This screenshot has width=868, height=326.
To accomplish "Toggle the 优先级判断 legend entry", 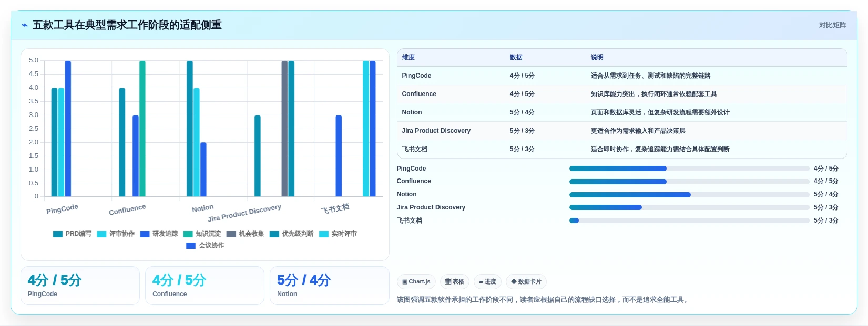I will pos(291,234).
